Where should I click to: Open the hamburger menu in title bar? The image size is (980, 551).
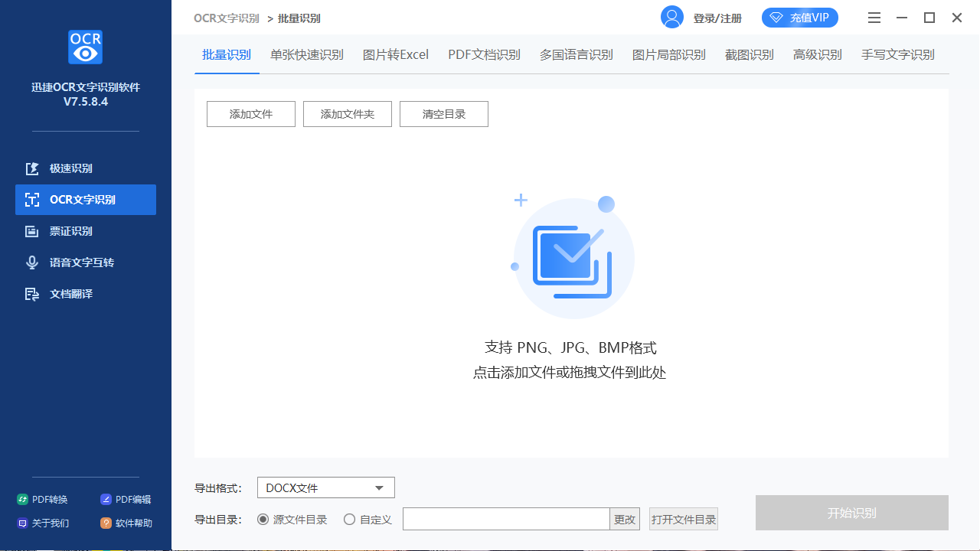click(x=875, y=18)
